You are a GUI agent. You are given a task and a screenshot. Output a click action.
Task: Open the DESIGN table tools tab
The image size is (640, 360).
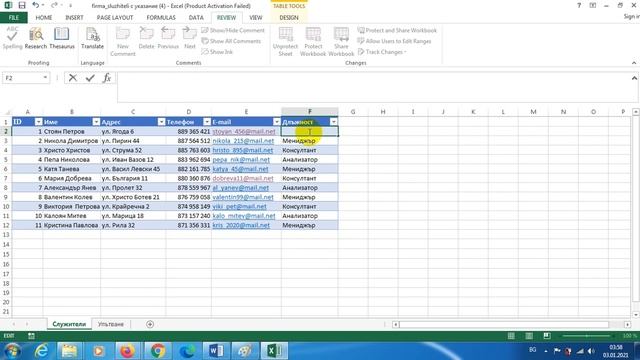(x=289, y=18)
